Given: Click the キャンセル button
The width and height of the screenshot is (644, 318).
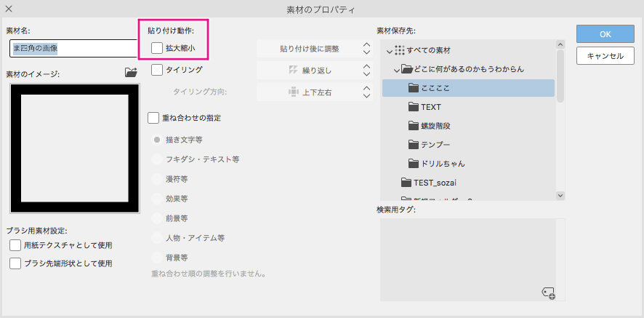Looking at the screenshot, I should (605, 55).
